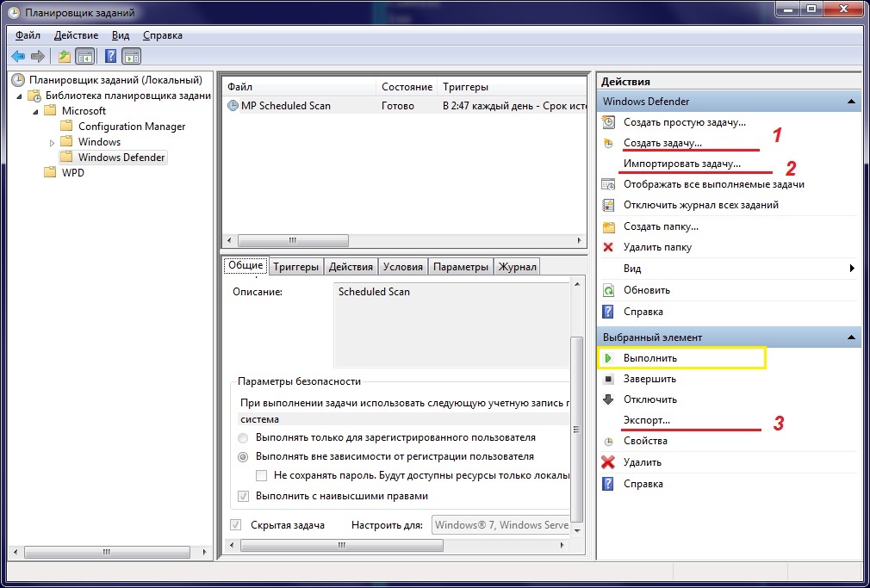Click Справка icon in Windows Defender section

pyautogui.click(x=609, y=311)
